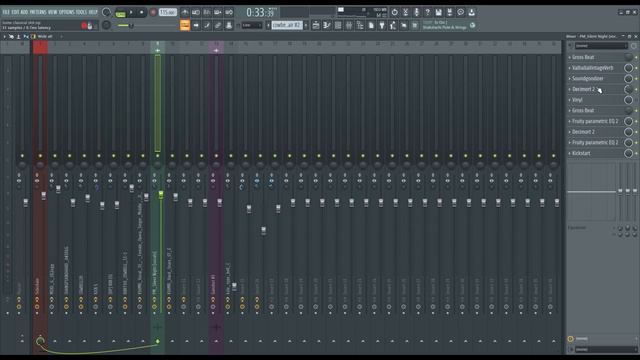Open the EDIT menu
640x360 pixels.
click(x=15, y=12)
